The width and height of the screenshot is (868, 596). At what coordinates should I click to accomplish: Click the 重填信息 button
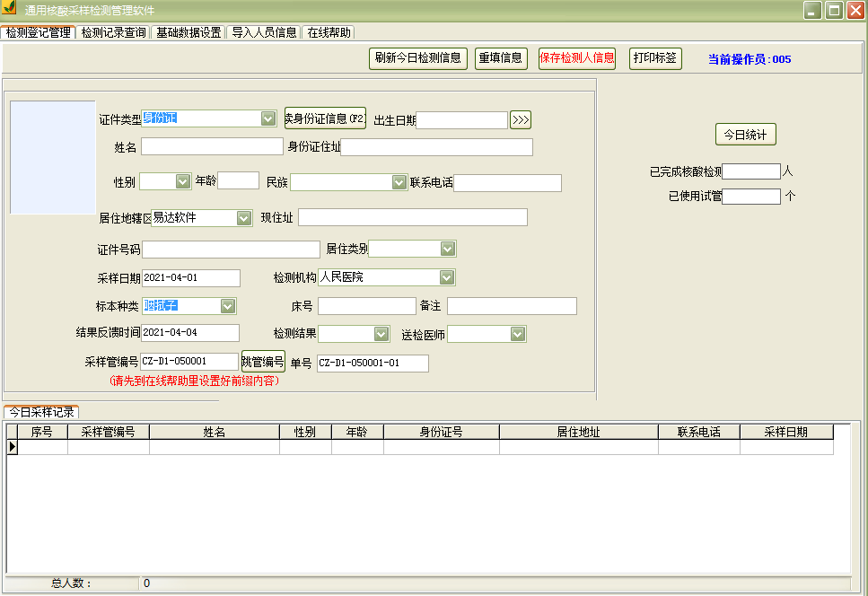tap(500, 57)
